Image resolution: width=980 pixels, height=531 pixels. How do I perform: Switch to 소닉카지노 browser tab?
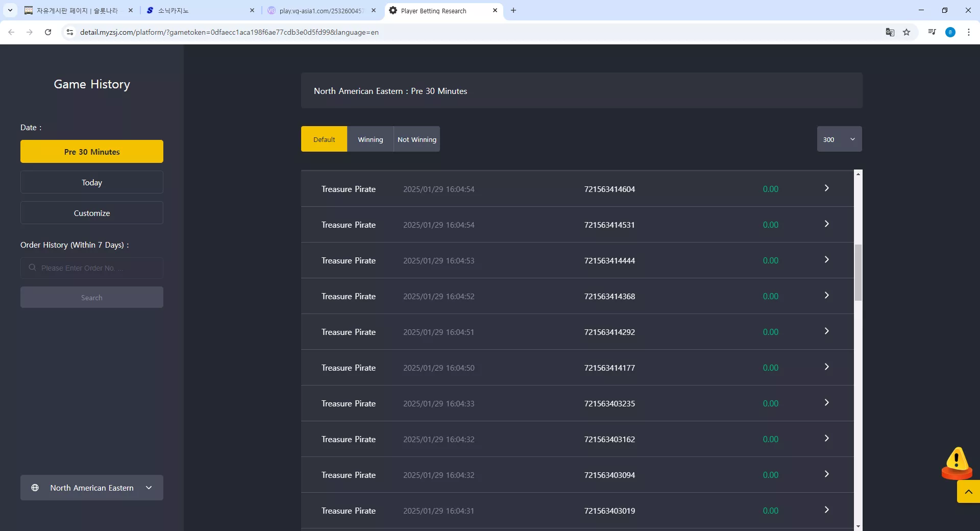point(201,10)
